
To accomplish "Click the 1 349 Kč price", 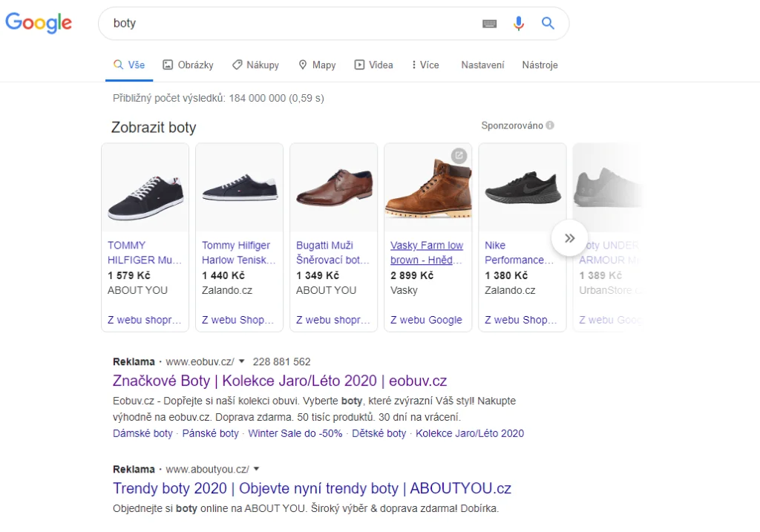I will (318, 275).
